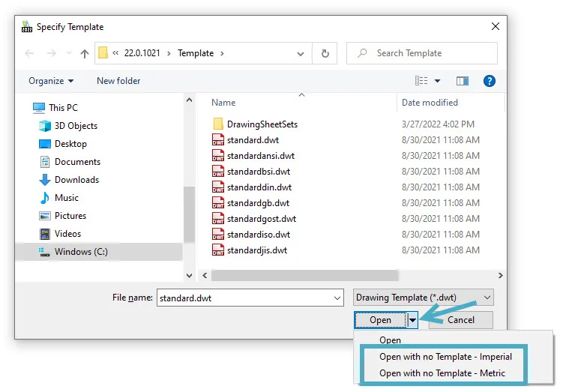Viewport: 563px width, 392px height.
Task: Open the Drawing Template file type dropdown
Action: point(424,298)
